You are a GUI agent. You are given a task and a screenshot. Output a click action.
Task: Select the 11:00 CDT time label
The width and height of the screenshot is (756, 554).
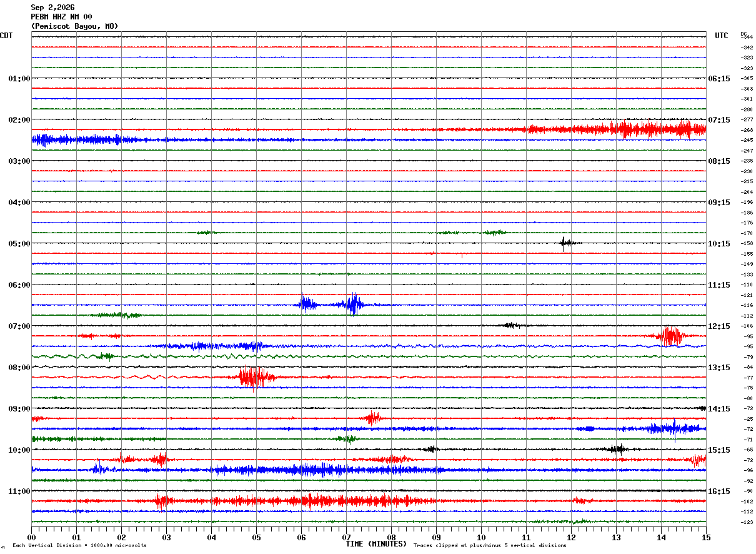(x=19, y=491)
